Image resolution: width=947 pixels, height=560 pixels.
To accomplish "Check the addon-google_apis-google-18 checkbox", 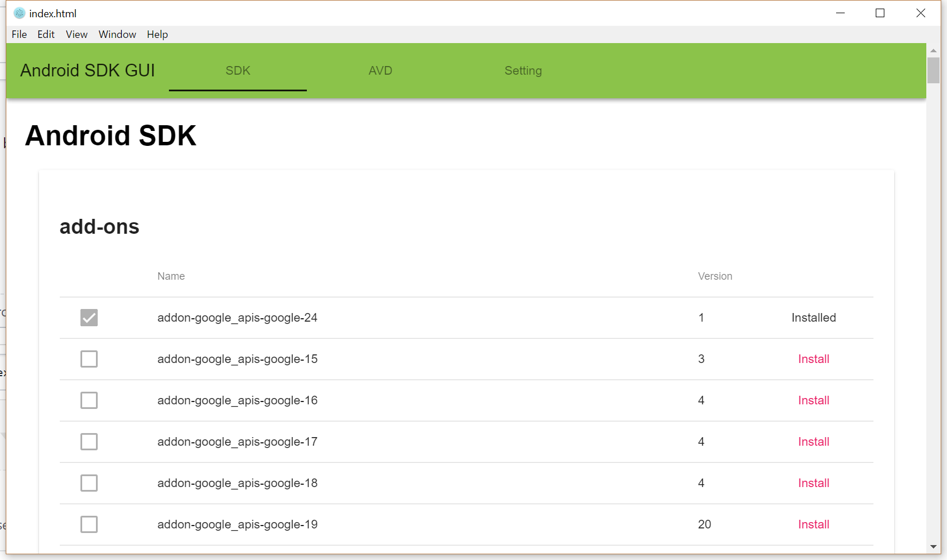I will (89, 483).
